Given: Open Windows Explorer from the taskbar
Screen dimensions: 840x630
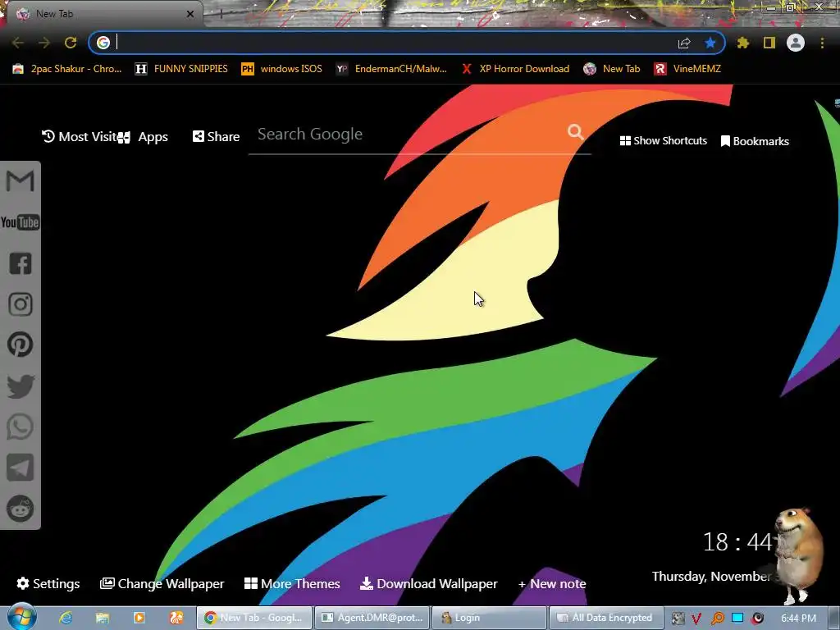Looking at the screenshot, I should tap(103, 618).
